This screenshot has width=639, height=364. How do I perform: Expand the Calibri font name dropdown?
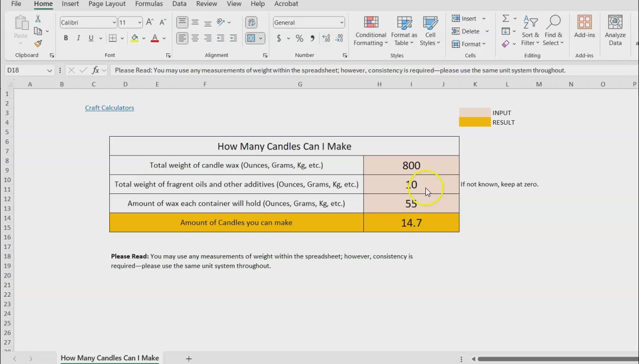[114, 22]
